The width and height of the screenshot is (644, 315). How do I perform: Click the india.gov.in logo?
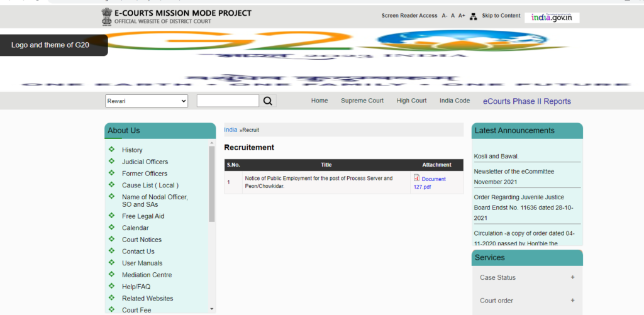tap(552, 17)
